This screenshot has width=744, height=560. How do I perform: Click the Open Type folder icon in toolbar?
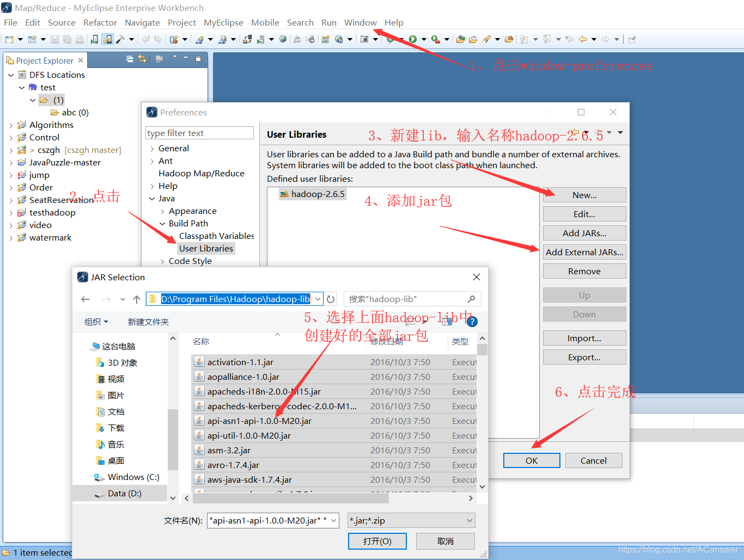460,39
